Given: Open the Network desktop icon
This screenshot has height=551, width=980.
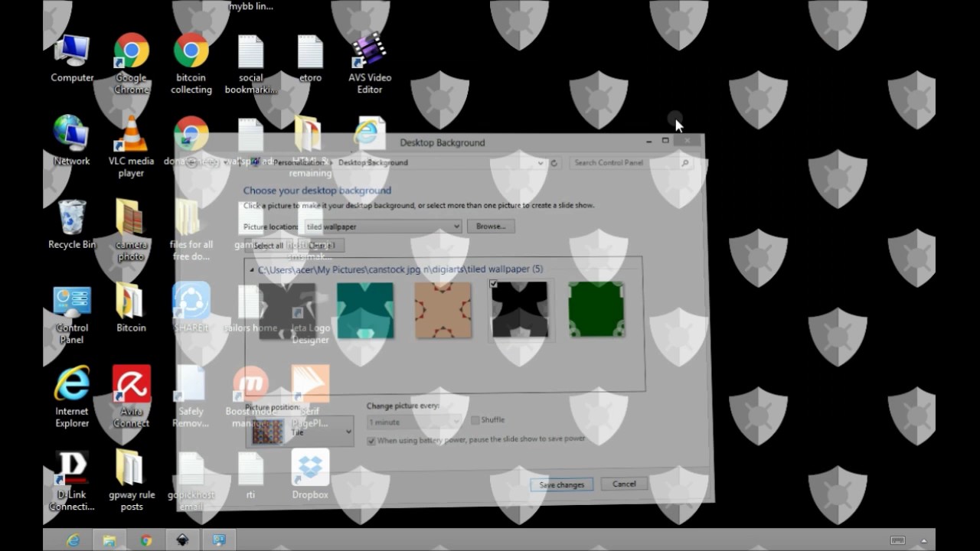Looking at the screenshot, I should coord(72,141).
